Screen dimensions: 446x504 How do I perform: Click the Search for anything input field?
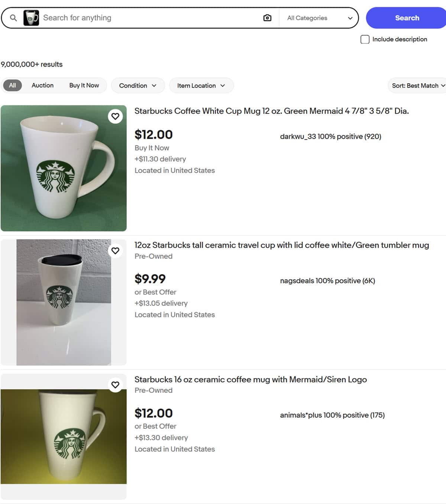click(149, 18)
